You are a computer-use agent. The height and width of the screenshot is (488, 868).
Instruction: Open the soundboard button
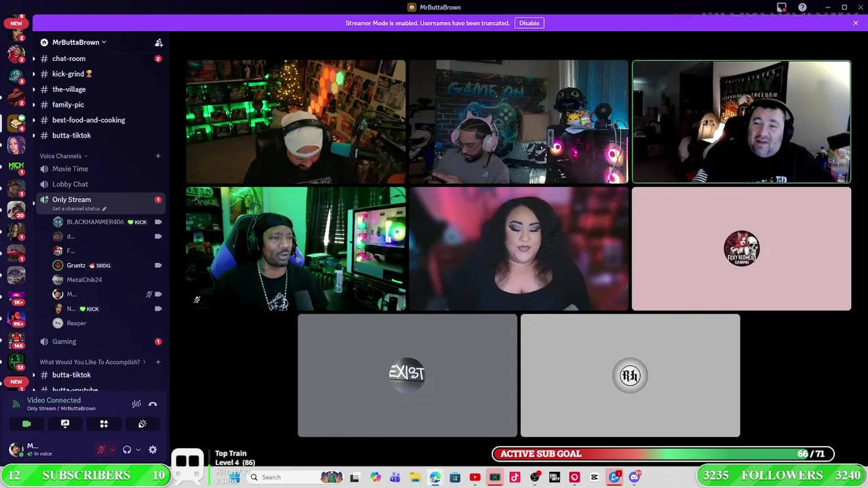[x=142, y=424]
